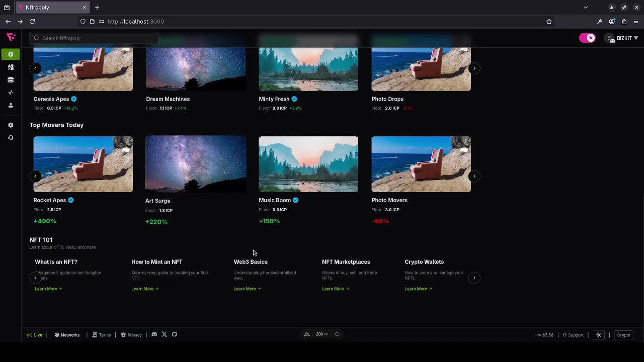Open Privacy in the footer
This screenshot has width=644, height=362.
pos(131,335)
